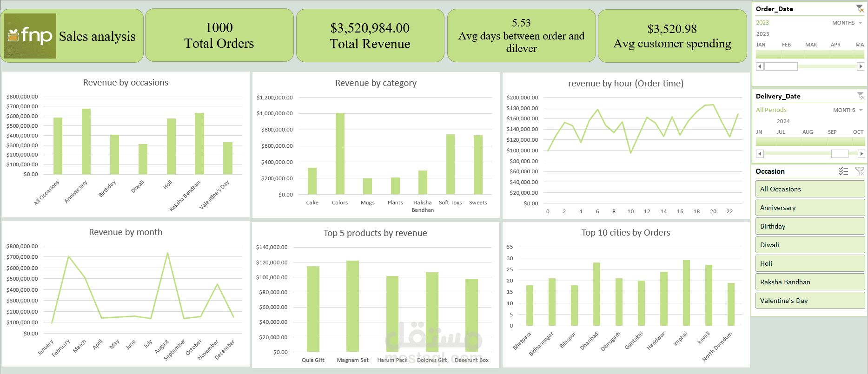Select the Avg customer spending card
The width and height of the screenshot is (868, 374).
pos(672,36)
